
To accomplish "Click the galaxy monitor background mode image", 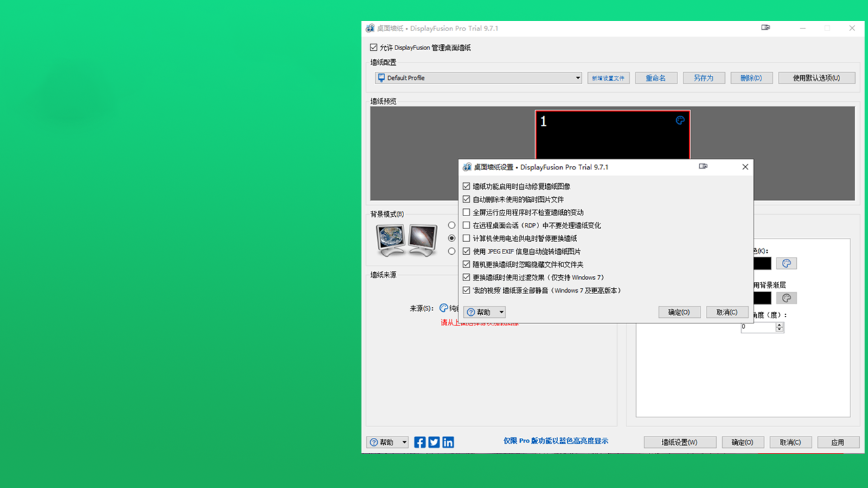I will [422, 240].
